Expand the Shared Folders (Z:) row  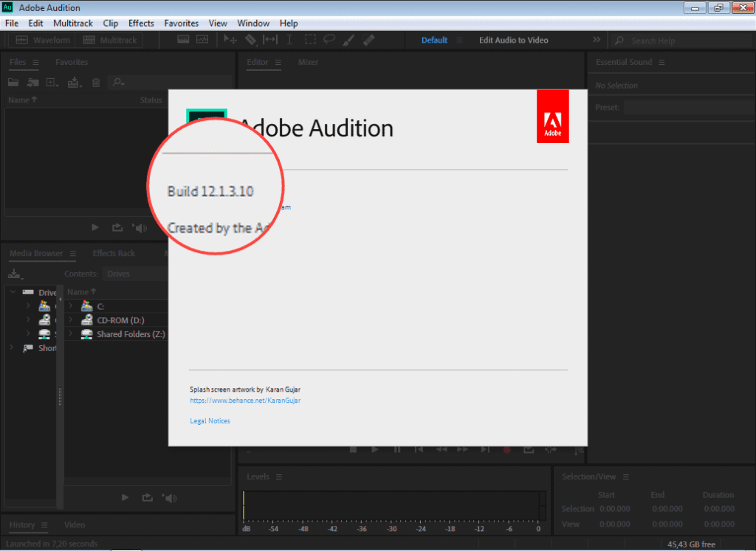71,334
